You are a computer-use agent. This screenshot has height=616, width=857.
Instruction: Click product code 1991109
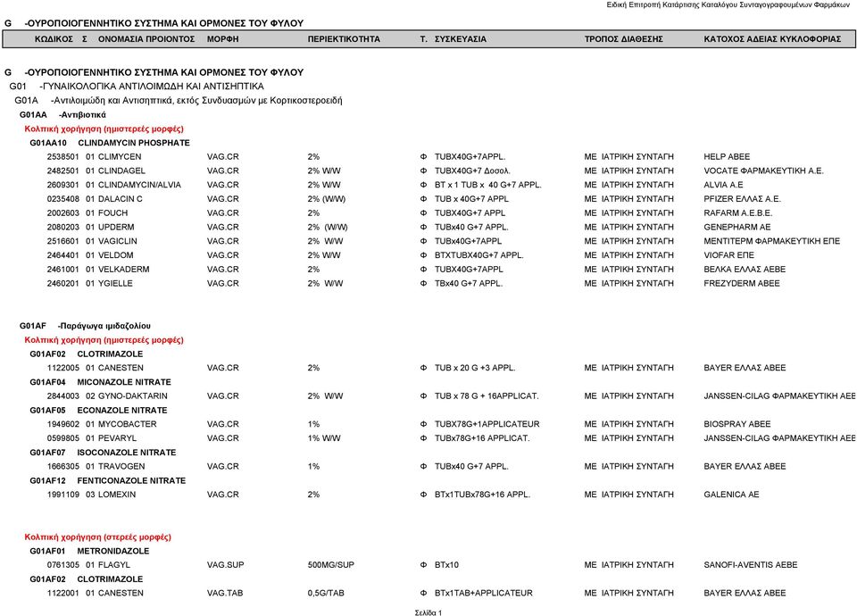[x=62, y=495]
